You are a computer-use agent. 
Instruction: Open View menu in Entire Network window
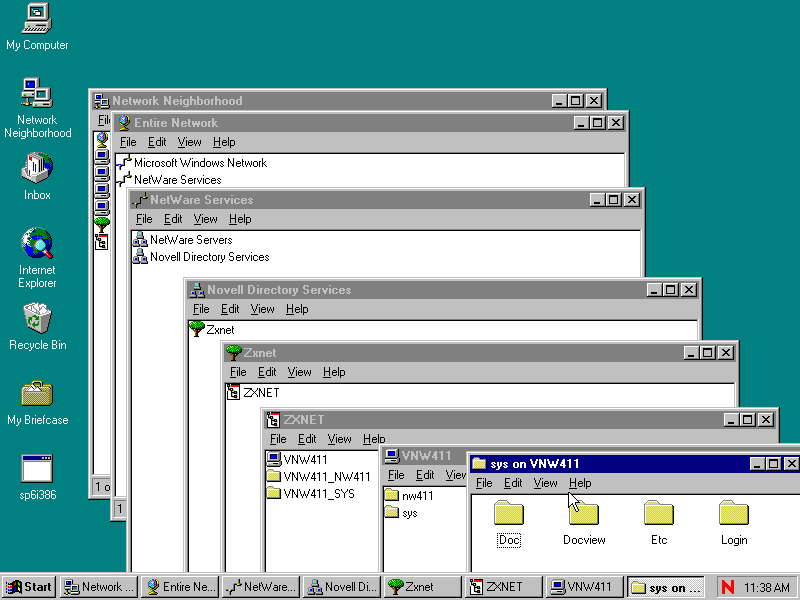click(x=189, y=142)
